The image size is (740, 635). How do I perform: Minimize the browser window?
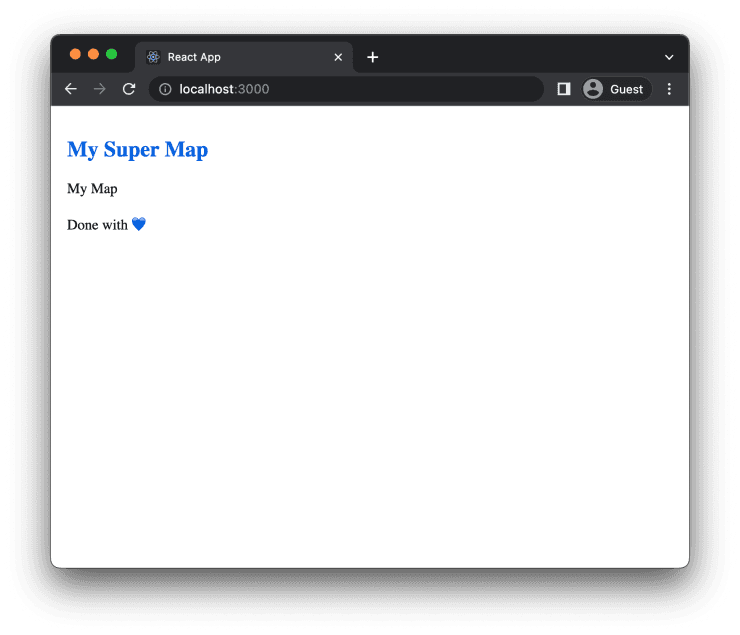coord(93,54)
